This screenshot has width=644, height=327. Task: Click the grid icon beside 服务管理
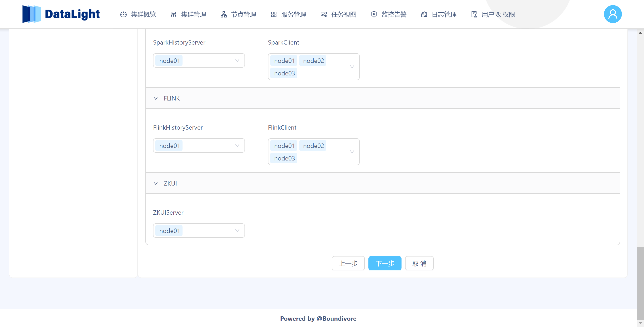pos(274,15)
